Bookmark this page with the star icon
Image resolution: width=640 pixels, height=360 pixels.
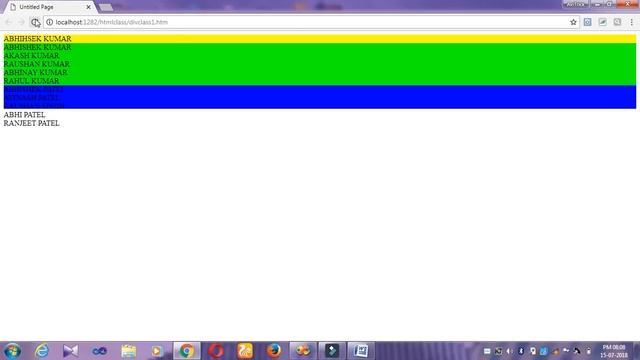pos(573,22)
